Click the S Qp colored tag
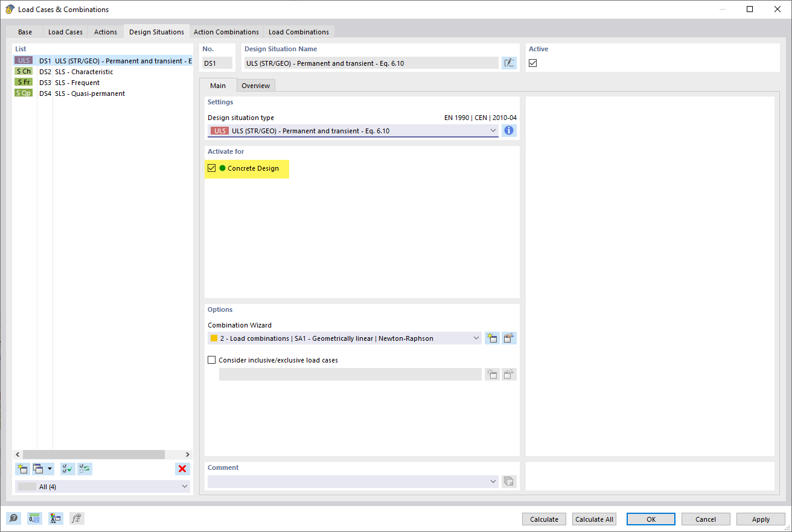792x532 pixels. pos(24,93)
